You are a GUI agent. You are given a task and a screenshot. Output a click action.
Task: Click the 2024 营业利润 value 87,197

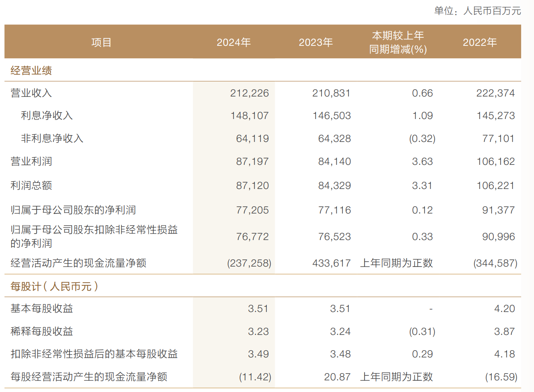(252, 162)
